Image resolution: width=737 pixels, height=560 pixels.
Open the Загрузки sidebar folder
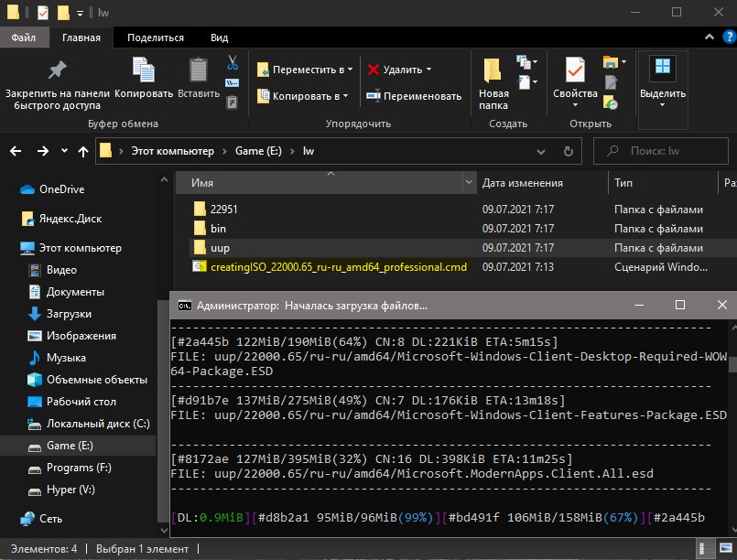pos(69,314)
